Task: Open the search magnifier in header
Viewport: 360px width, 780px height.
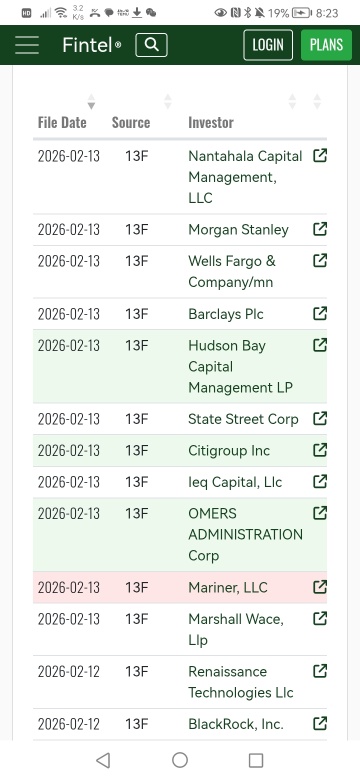Action: coord(151,45)
